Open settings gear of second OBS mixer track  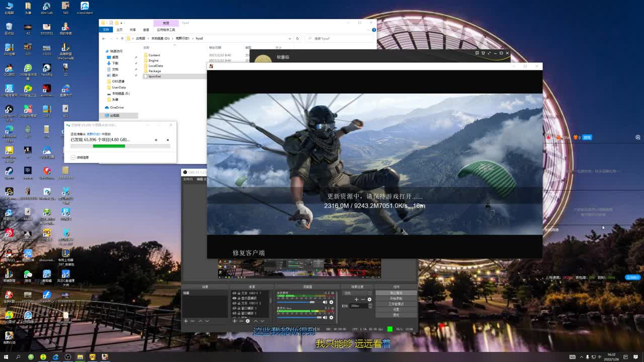pyautogui.click(x=331, y=317)
